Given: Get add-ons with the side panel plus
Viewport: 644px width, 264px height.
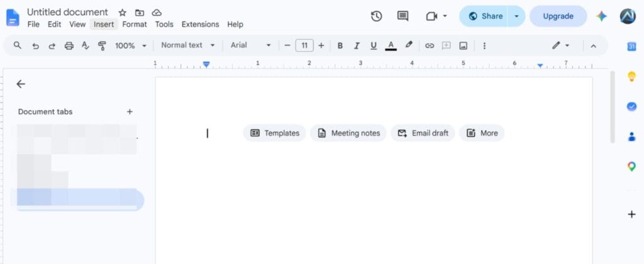Looking at the screenshot, I should (x=631, y=214).
